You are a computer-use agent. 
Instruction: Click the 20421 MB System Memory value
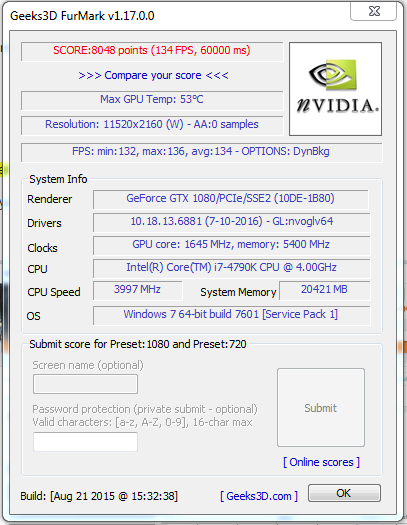pyautogui.click(x=325, y=290)
